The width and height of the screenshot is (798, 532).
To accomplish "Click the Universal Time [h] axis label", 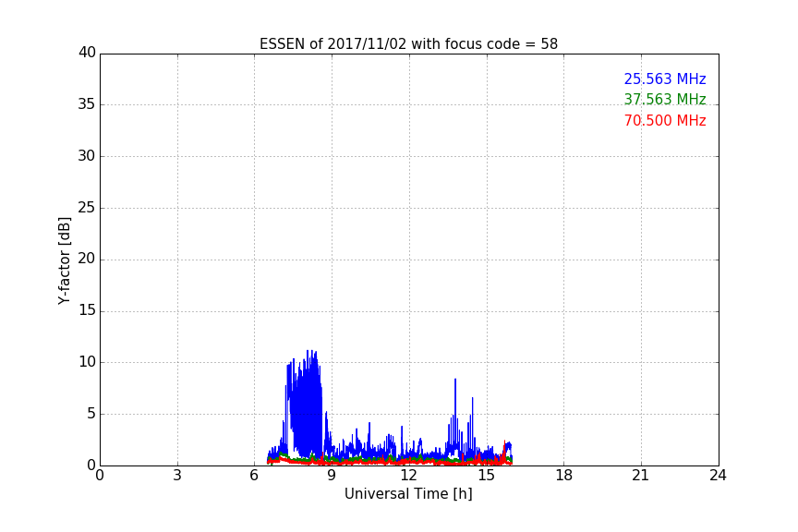I will coord(408,494).
